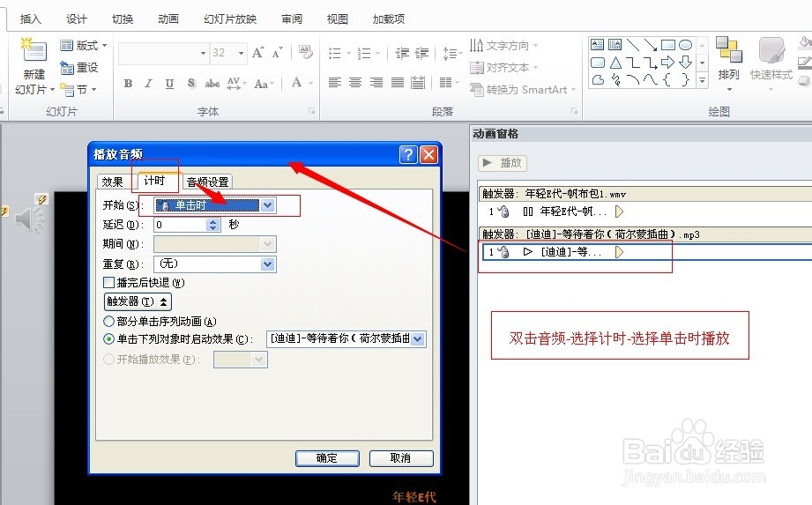Select the Right Arrow block shape
812x505 pixels.
[x=668, y=63]
